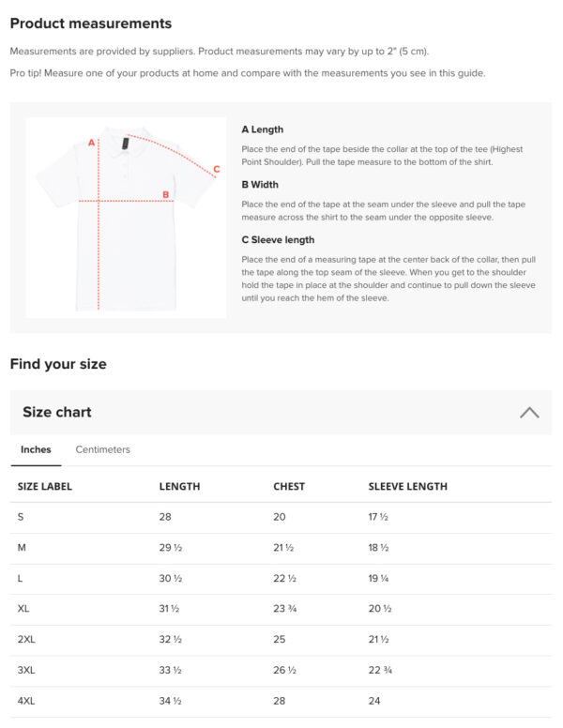Collapse the Size chart chevron arrow
563x728 pixels.
529,413
